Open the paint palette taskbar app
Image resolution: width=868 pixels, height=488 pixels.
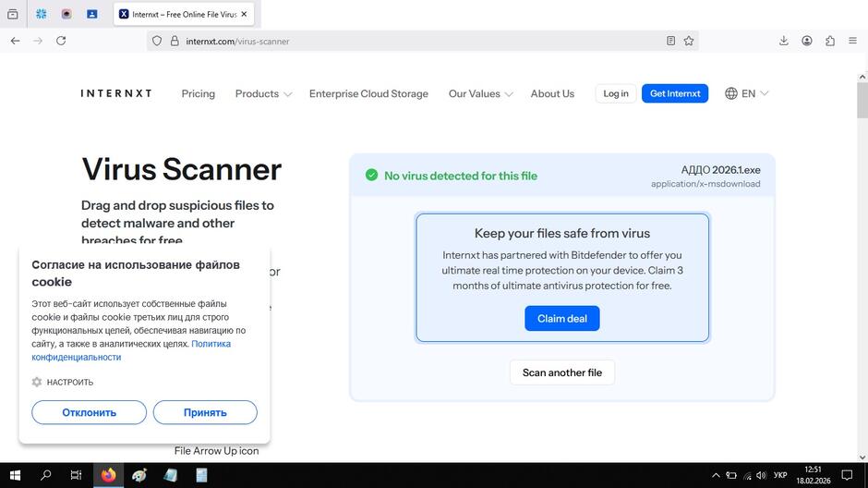pos(139,475)
